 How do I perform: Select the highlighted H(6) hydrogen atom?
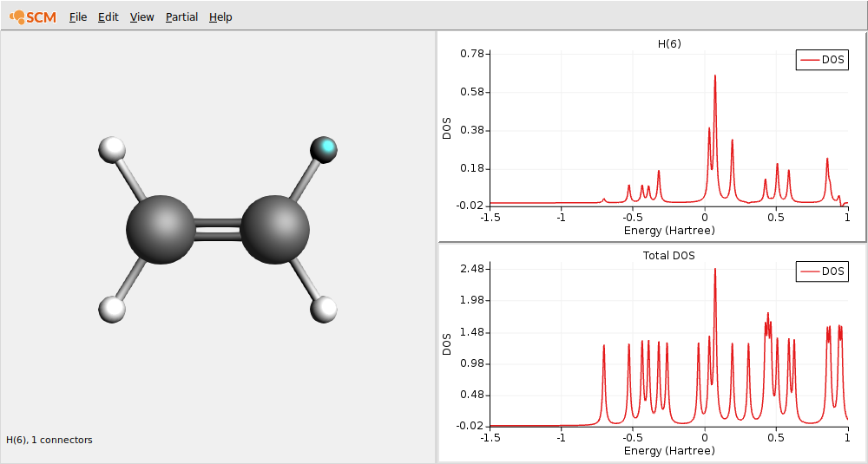click(324, 149)
